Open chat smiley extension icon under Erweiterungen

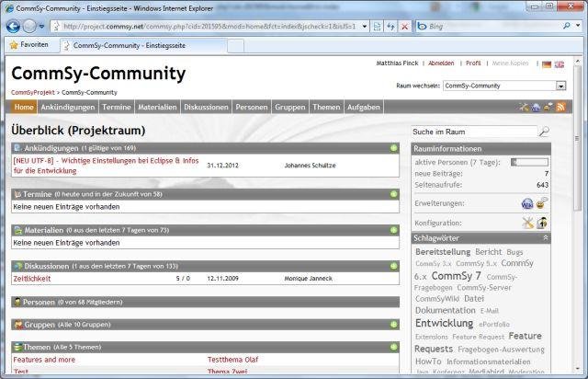click(541, 203)
